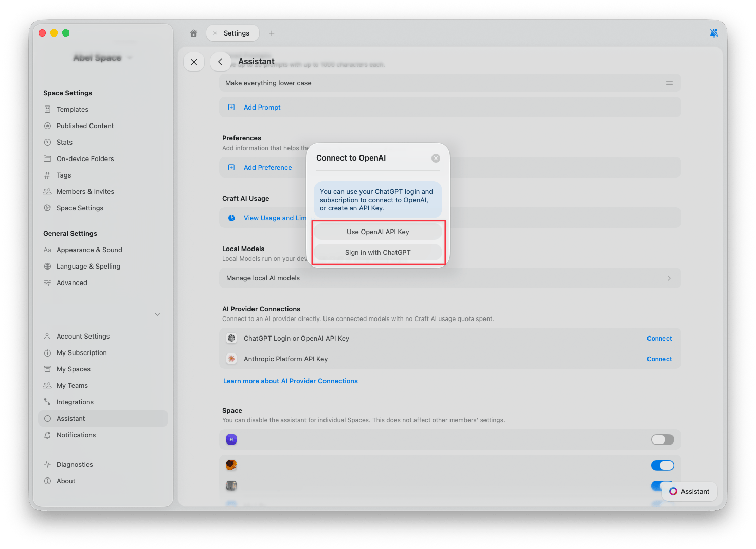Open Learn more about AI Provider Connections

pyautogui.click(x=291, y=381)
